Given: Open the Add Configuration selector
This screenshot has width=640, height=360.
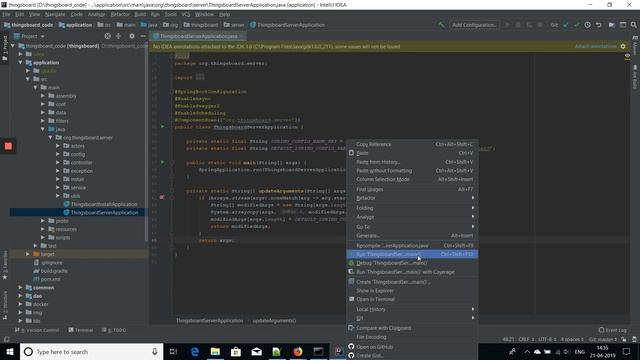Looking at the screenshot, I should coord(474,25).
